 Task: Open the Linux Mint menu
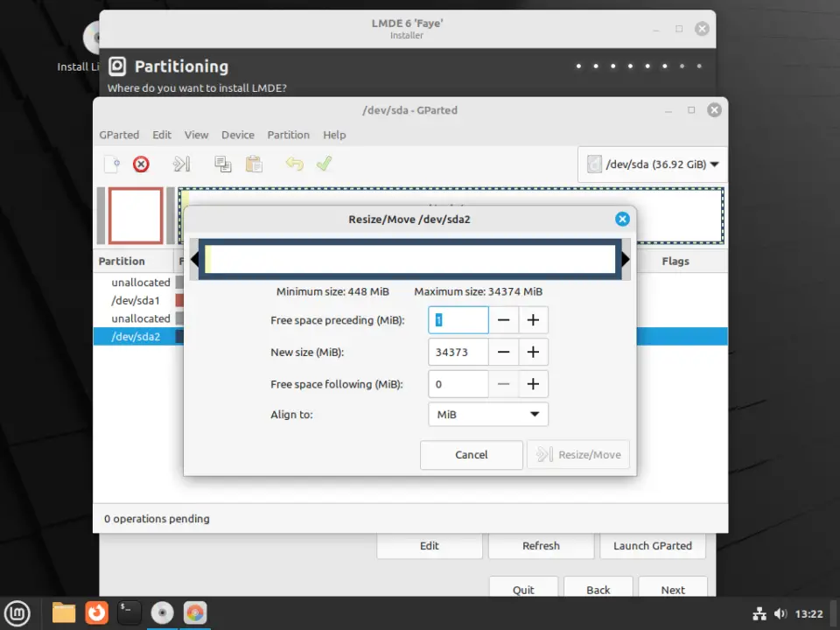(x=17, y=612)
